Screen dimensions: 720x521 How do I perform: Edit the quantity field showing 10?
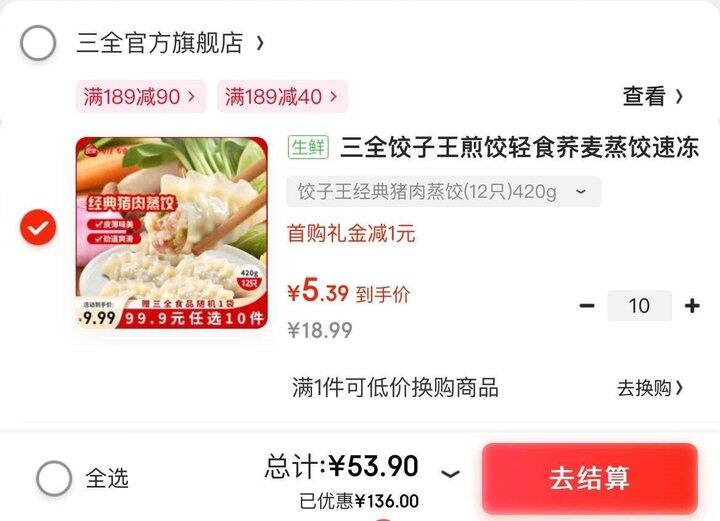tap(639, 306)
